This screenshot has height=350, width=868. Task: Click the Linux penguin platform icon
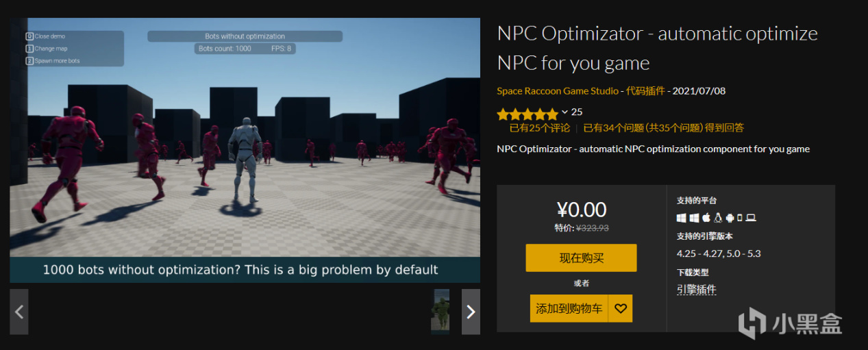click(718, 217)
